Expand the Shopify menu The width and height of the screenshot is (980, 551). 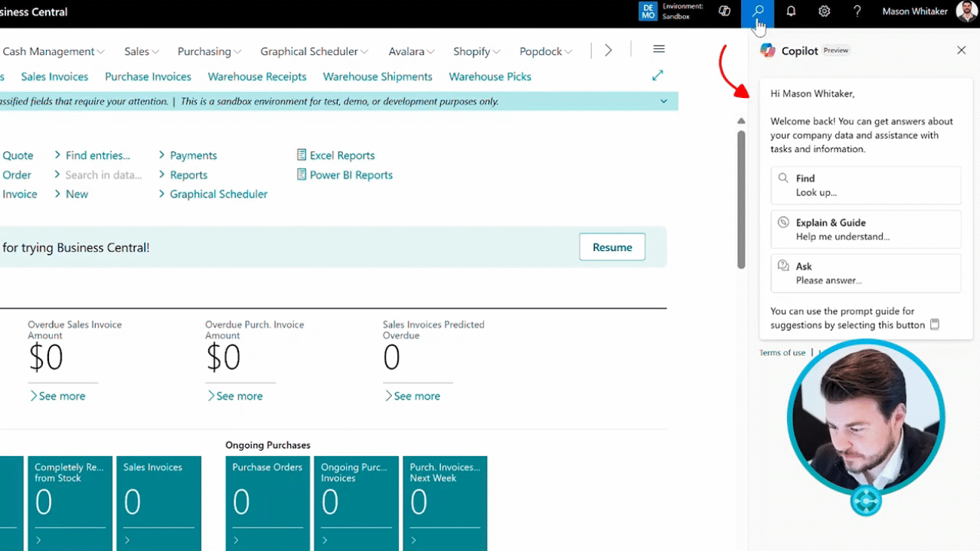(x=477, y=51)
